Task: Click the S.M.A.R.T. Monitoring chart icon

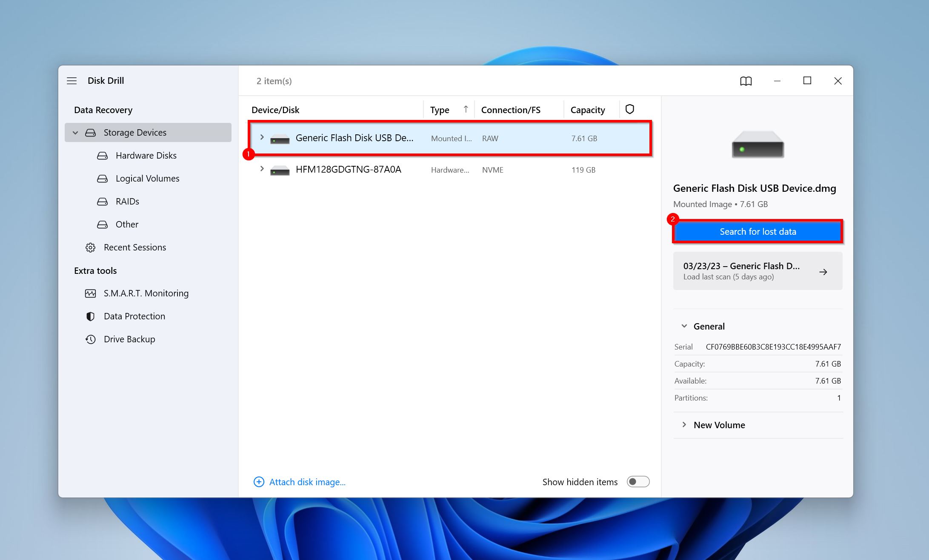Action: click(x=90, y=293)
